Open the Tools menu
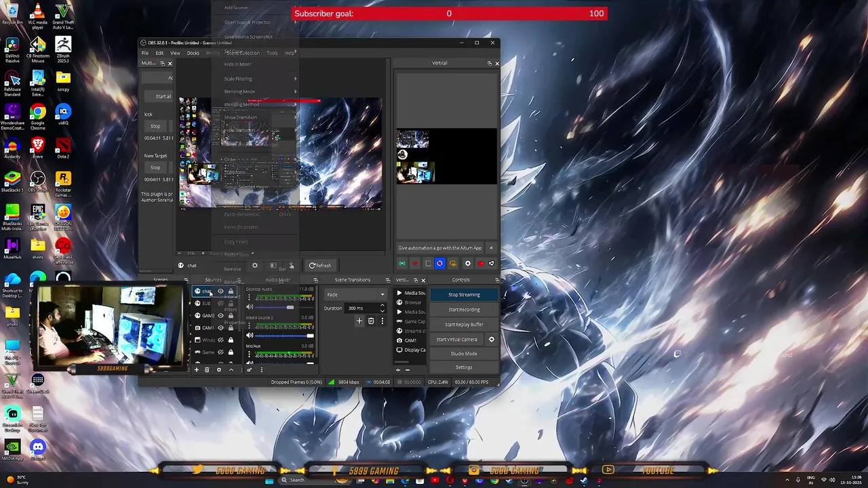 (x=272, y=53)
